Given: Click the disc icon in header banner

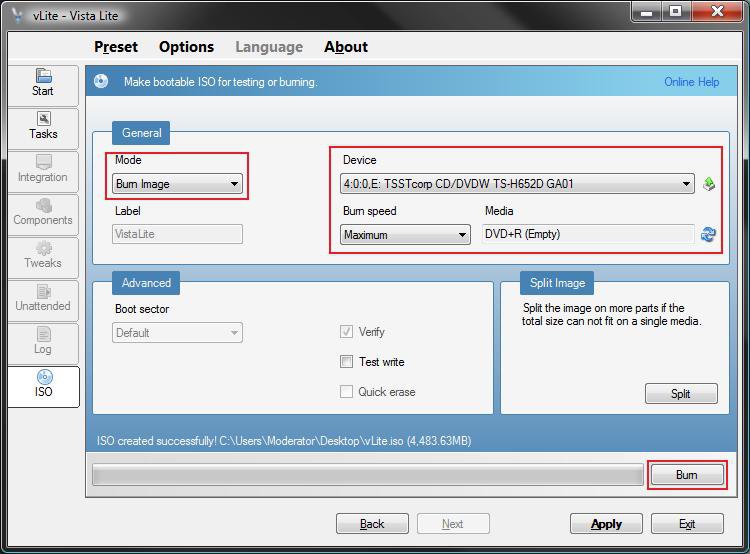Looking at the screenshot, I should pyautogui.click(x=101, y=81).
